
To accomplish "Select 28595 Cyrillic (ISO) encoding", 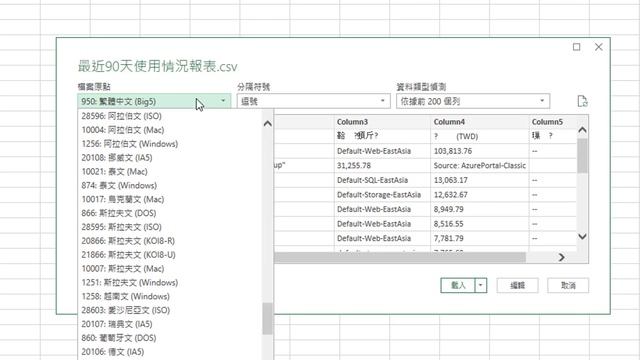I will [x=169, y=227].
